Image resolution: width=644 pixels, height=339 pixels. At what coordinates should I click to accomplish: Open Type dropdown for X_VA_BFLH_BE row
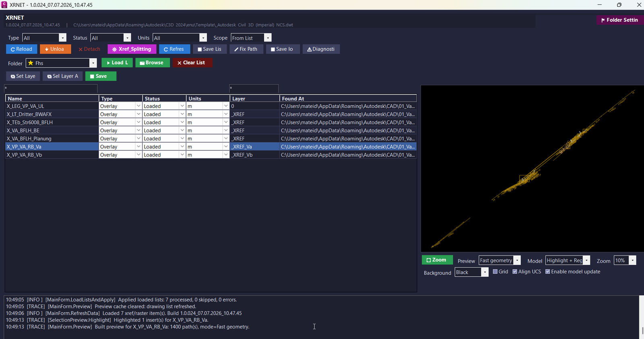(x=138, y=130)
